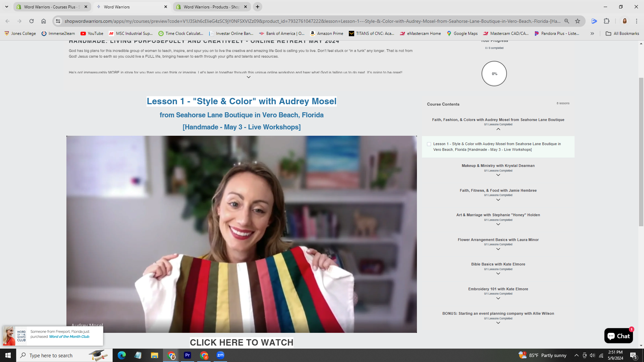The height and width of the screenshot is (362, 644).
Task: Collapse Faith, Fashion, & Colors section
Action: click(498, 129)
